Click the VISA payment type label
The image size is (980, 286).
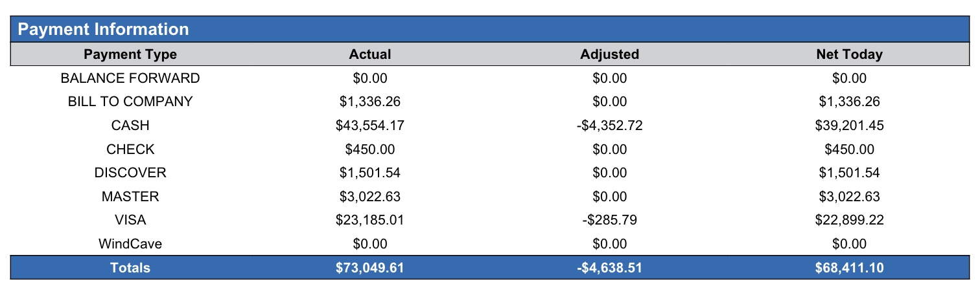130,220
